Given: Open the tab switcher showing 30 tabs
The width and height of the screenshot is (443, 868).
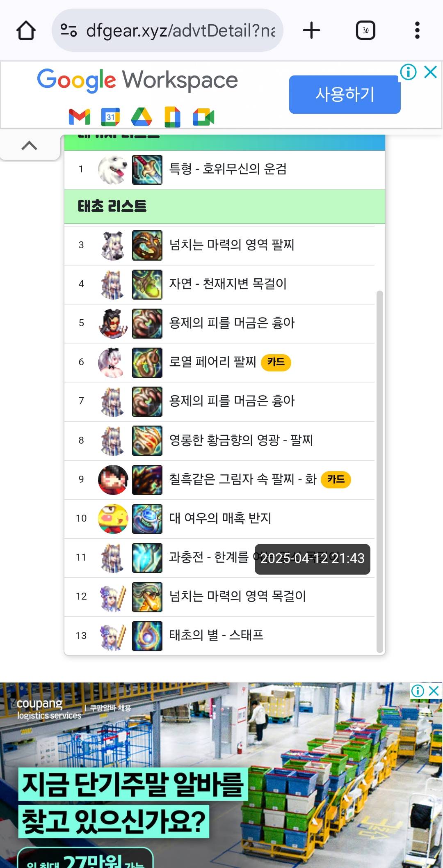Looking at the screenshot, I should (x=365, y=30).
